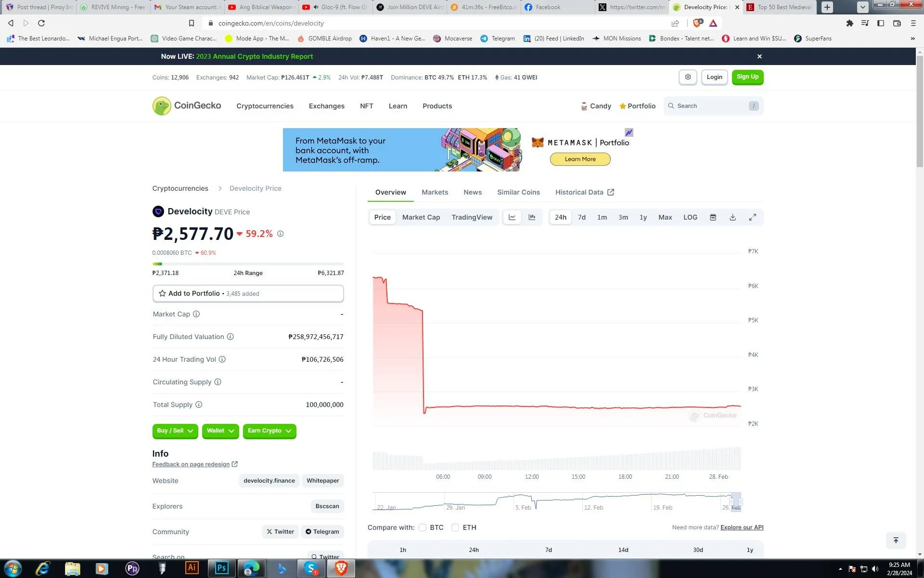Open Skype from the taskbar

[x=311, y=568]
